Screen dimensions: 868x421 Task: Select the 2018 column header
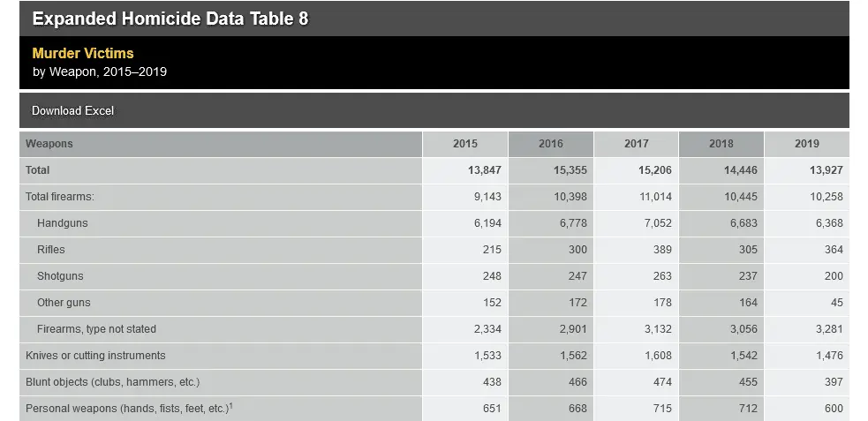721,144
